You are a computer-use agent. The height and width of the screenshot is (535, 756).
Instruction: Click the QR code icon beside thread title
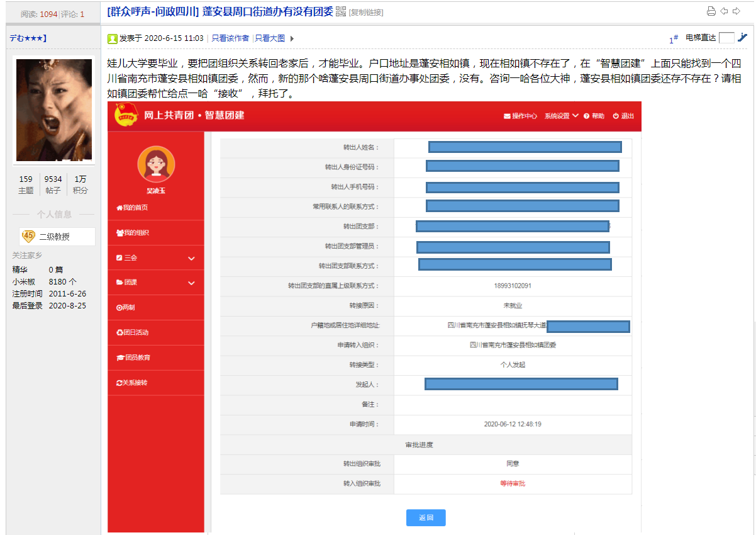pos(341,11)
